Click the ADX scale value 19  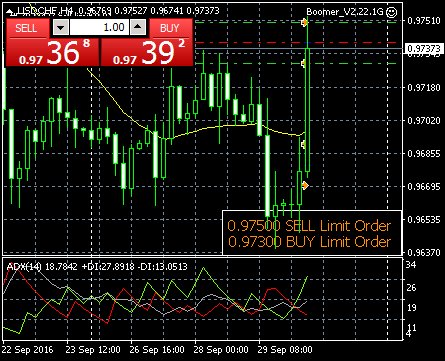click(411, 307)
